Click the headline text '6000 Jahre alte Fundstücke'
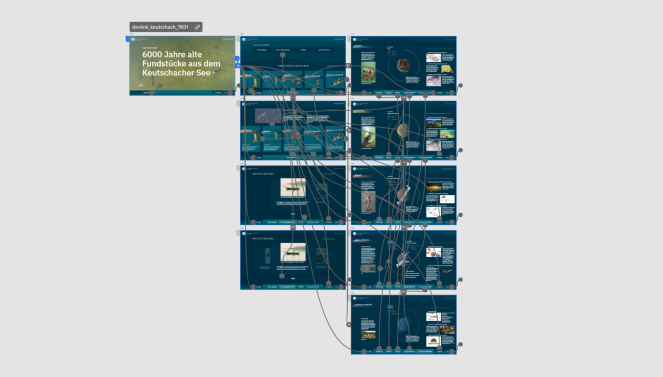663x377 pixels. click(181, 63)
